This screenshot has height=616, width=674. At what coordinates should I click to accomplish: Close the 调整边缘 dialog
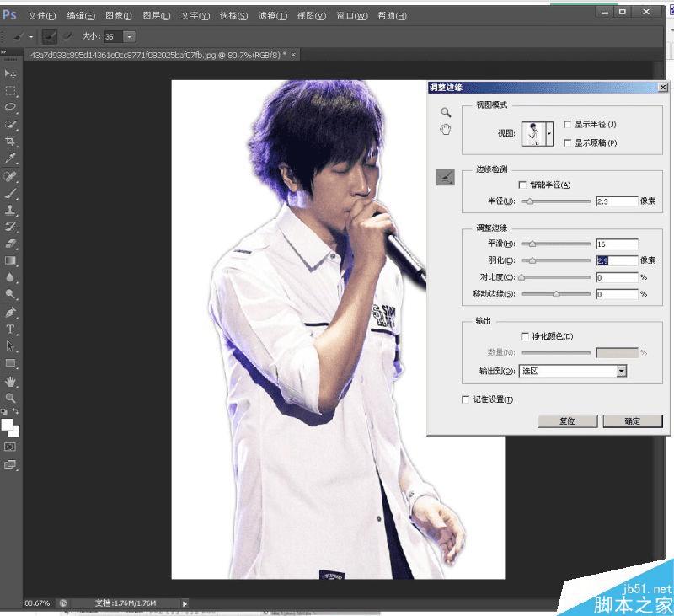pos(663,88)
